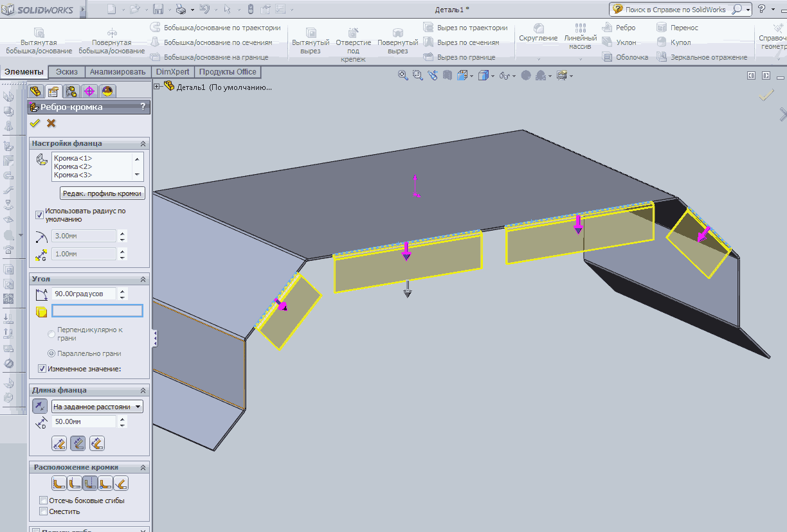The width and height of the screenshot is (787, 532).
Task: Click the Зеркальное отражение mirror tool
Action: (x=701, y=57)
